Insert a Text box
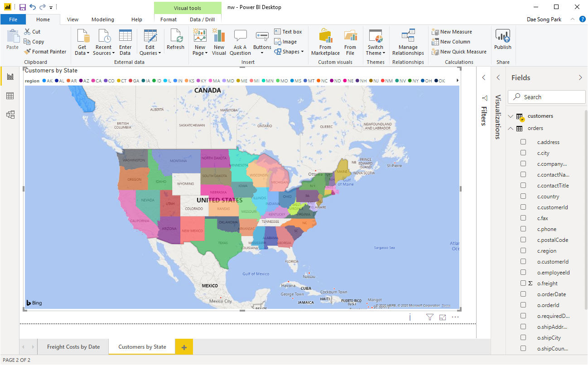 click(x=288, y=32)
